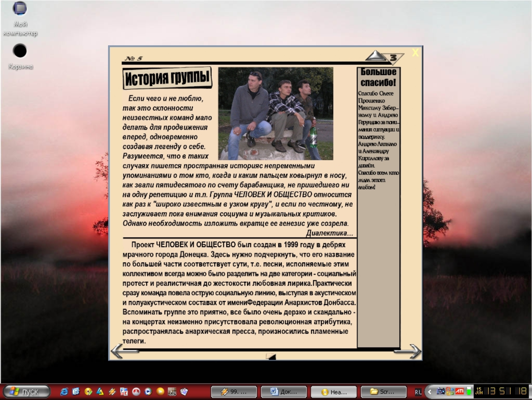Open the Пуск start menu
Viewport: 532px width, 400px height.
(x=26, y=392)
